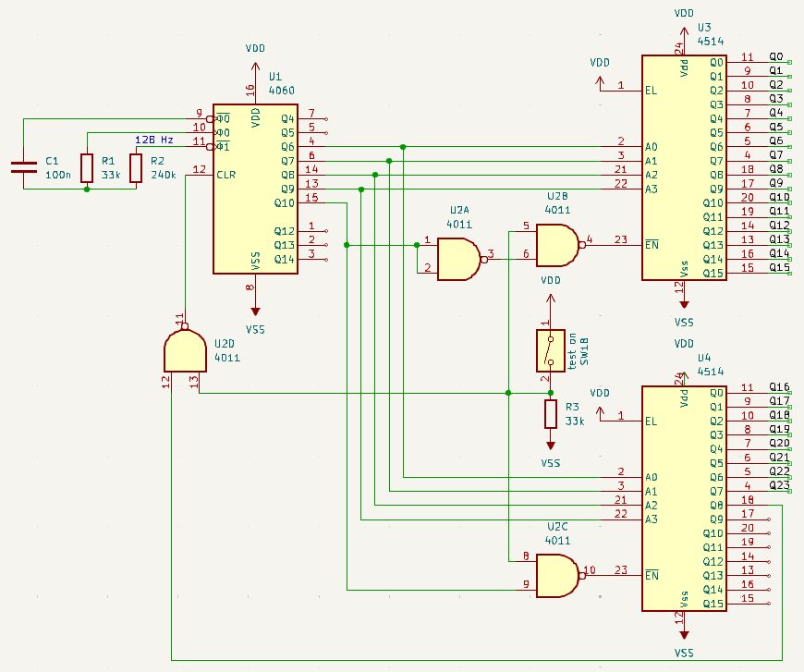The height and width of the screenshot is (672, 804).
Task: Click the CLR pin label on U1
Action: (x=226, y=175)
